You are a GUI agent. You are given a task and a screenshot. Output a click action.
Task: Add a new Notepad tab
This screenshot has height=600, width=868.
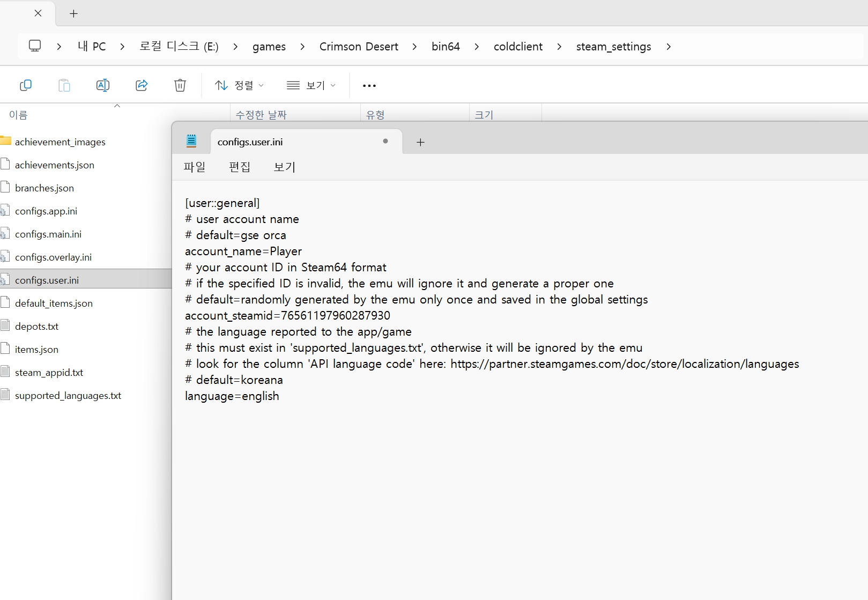tap(421, 142)
